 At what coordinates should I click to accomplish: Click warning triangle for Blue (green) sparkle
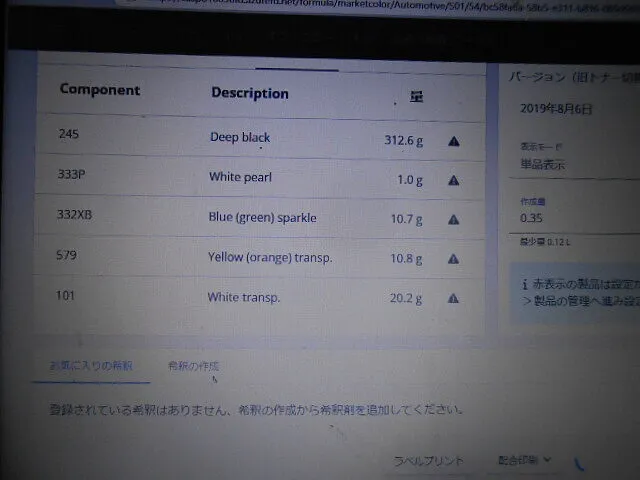click(453, 219)
